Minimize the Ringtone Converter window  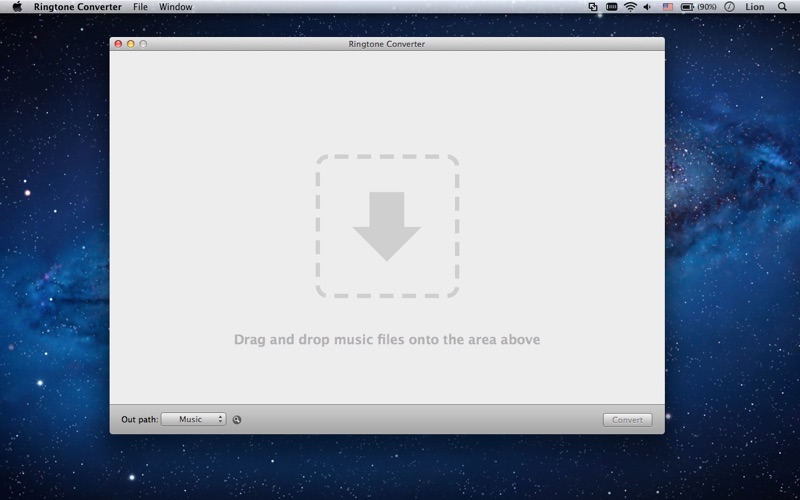click(x=131, y=44)
